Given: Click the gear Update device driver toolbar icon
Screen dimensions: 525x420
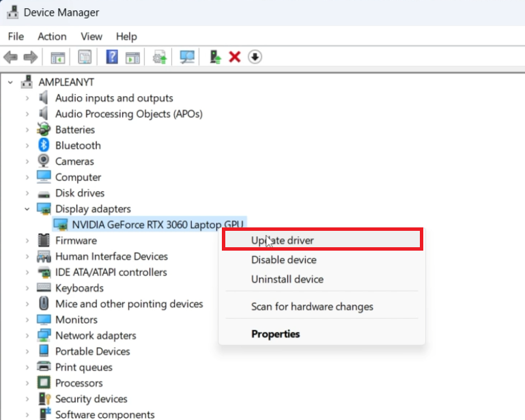Looking at the screenshot, I should pos(159,57).
